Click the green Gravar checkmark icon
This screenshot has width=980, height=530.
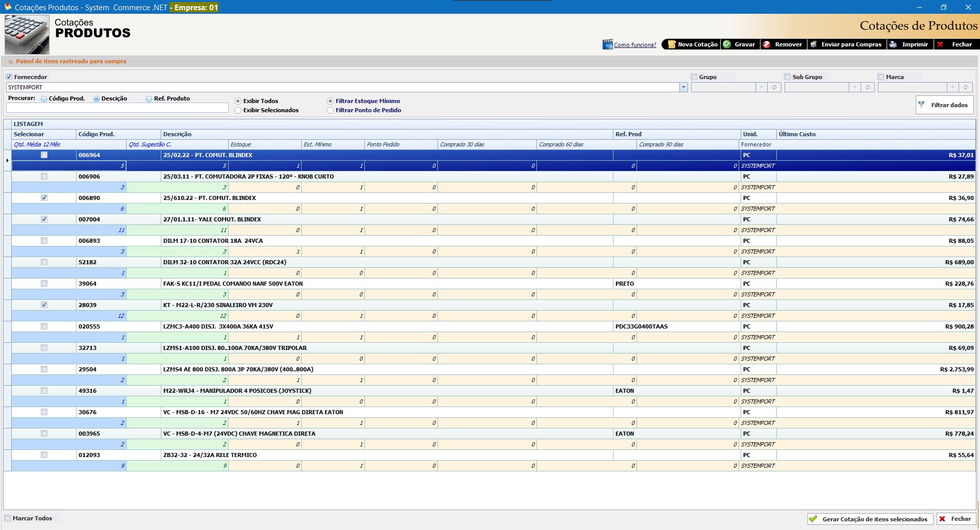(x=727, y=44)
